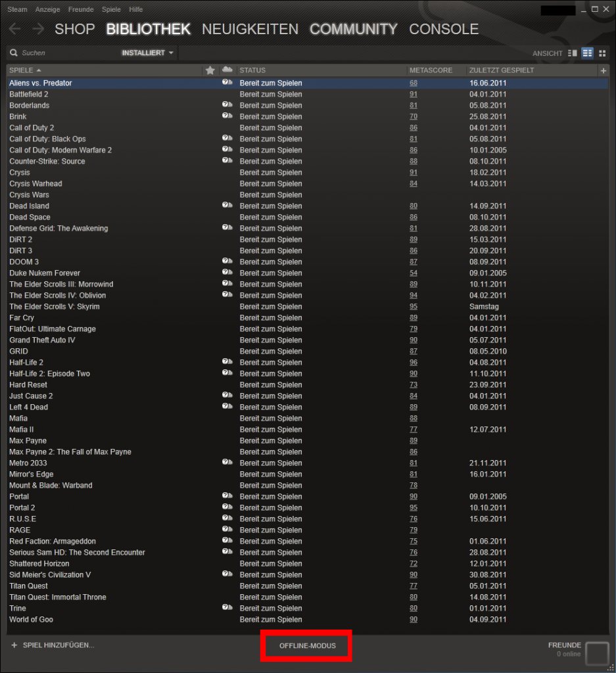Open Metascore 95 link for Skyrim

414,307
